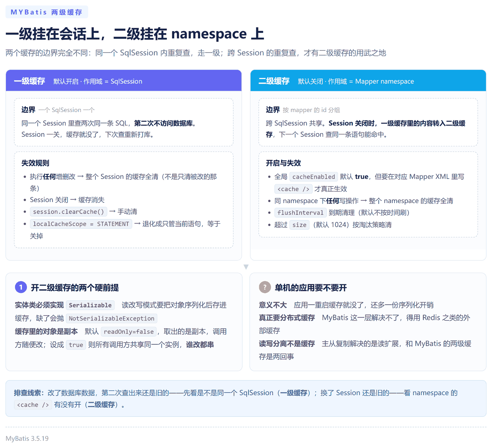Select the "开启与失效" card heading
Image resolution: width=492 pixels, height=448 pixels.
pyautogui.click(x=283, y=163)
